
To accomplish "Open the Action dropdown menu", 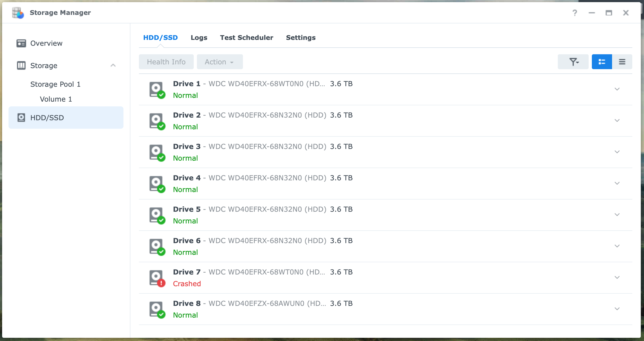I will click(x=218, y=62).
